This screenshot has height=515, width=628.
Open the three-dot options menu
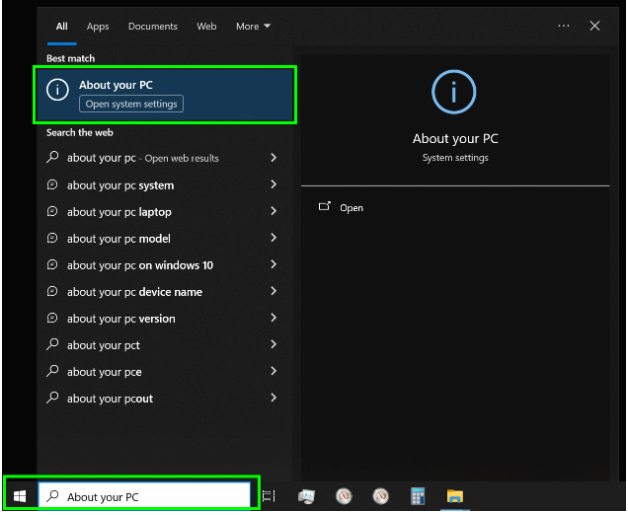[x=564, y=26]
